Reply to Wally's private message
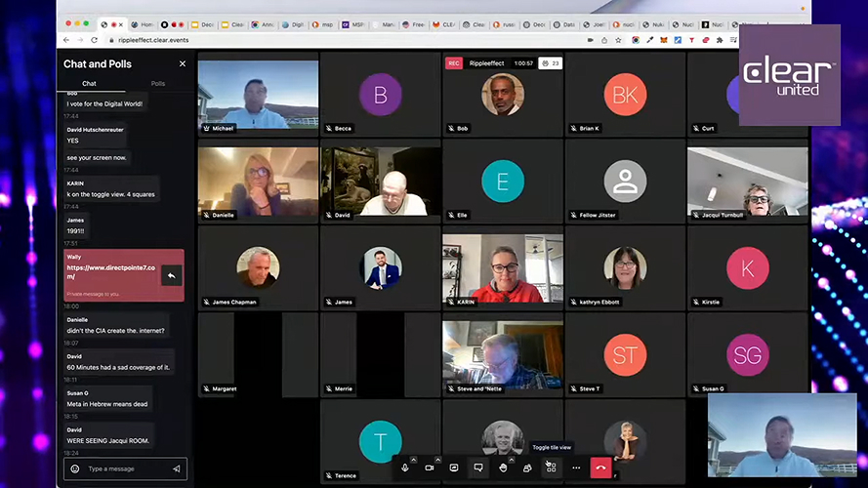 tap(171, 276)
